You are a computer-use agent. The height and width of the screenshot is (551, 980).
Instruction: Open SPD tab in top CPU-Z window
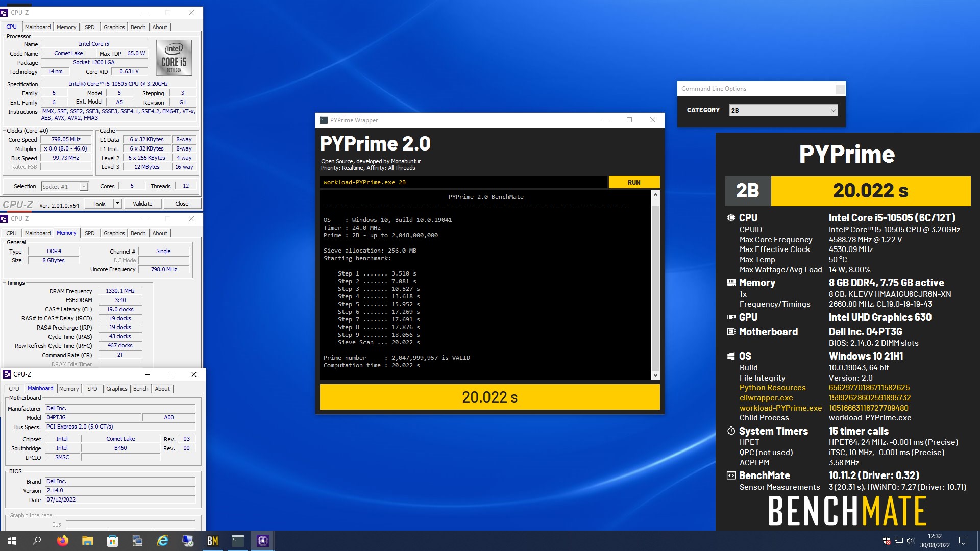90,27
